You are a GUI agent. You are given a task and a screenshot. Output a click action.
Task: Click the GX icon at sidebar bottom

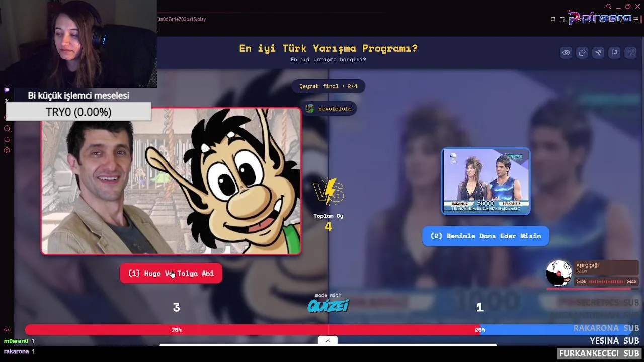point(7,330)
